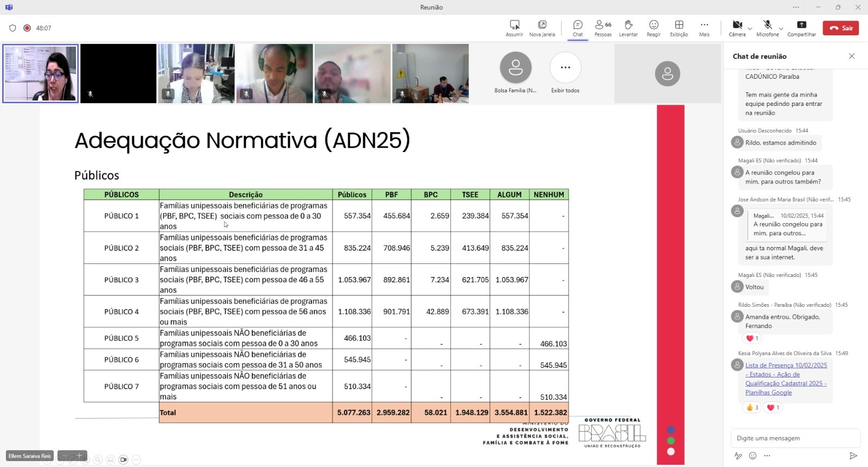Expand the microphone options dropdown arrow
Screen dimensions: 868x467
(x=781, y=28)
